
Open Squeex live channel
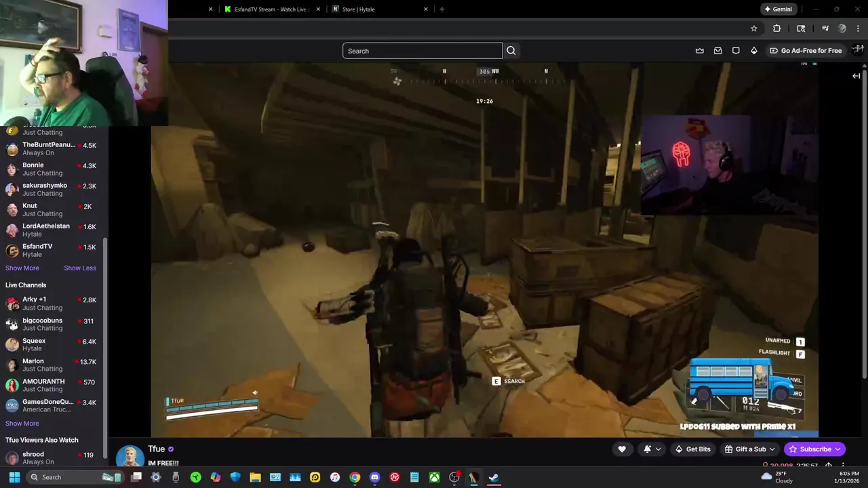[x=53, y=344]
